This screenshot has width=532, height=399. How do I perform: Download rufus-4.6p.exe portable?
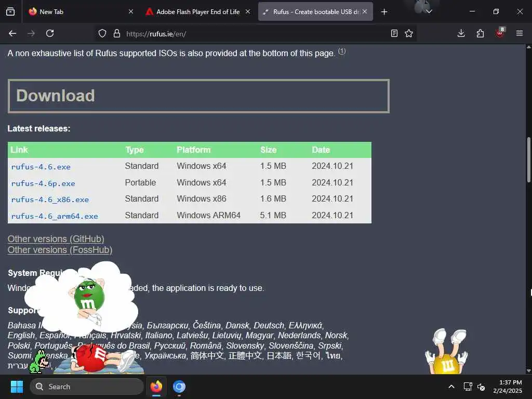coord(43,183)
